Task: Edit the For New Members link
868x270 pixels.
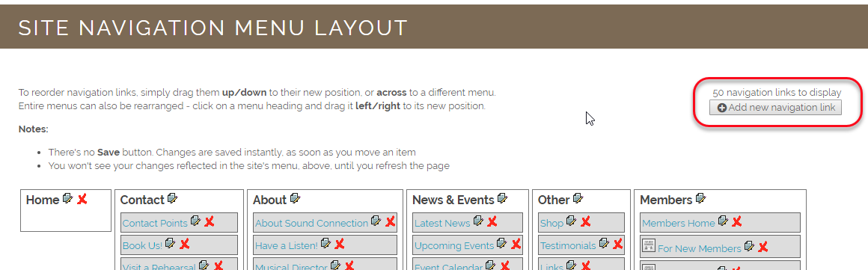Action: (x=749, y=245)
